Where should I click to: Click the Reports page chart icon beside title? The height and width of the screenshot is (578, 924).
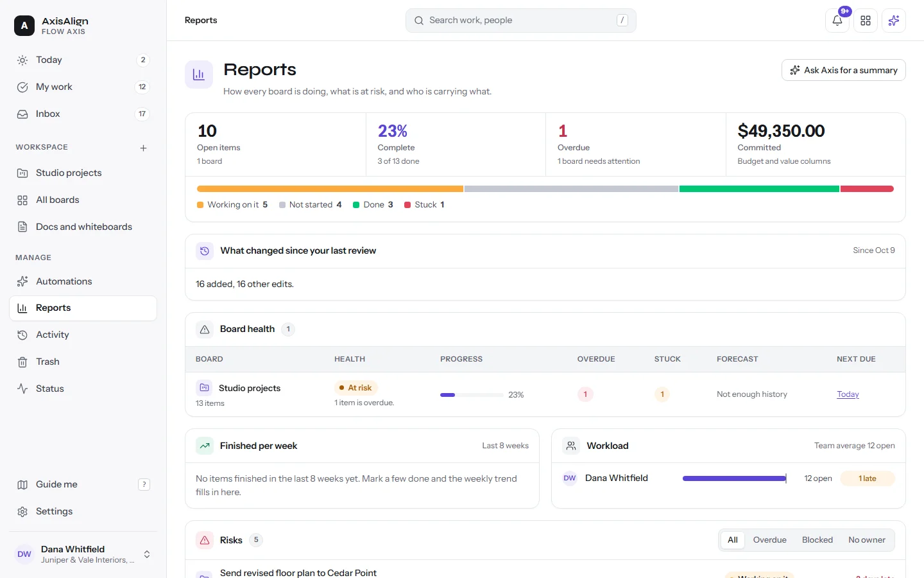pyautogui.click(x=199, y=74)
